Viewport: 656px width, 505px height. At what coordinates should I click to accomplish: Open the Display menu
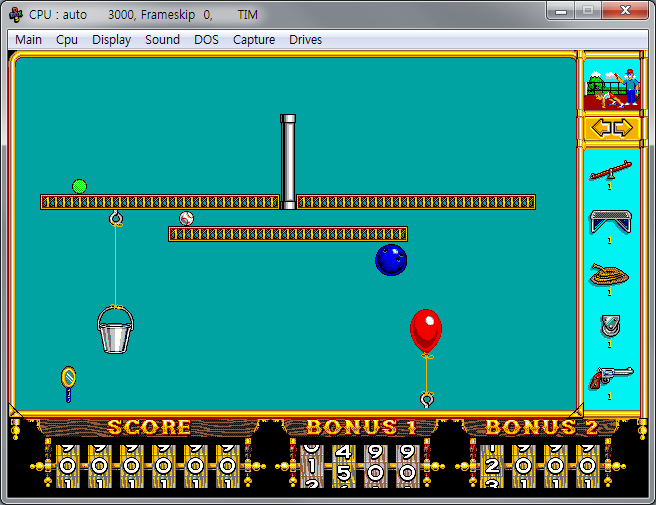[x=111, y=40]
